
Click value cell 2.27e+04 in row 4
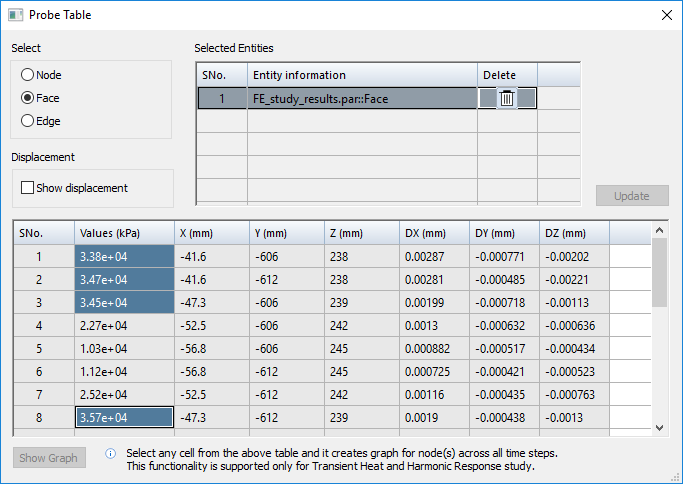[x=124, y=325]
